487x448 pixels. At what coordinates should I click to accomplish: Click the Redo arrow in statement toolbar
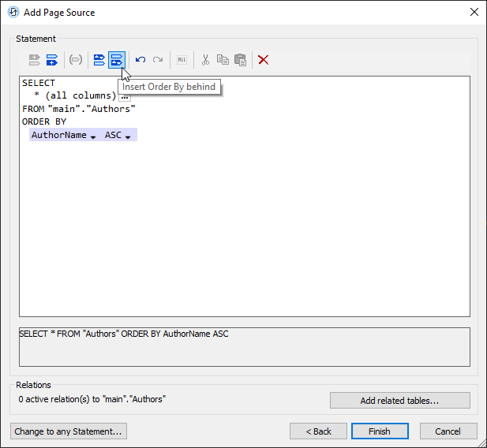coord(158,60)
